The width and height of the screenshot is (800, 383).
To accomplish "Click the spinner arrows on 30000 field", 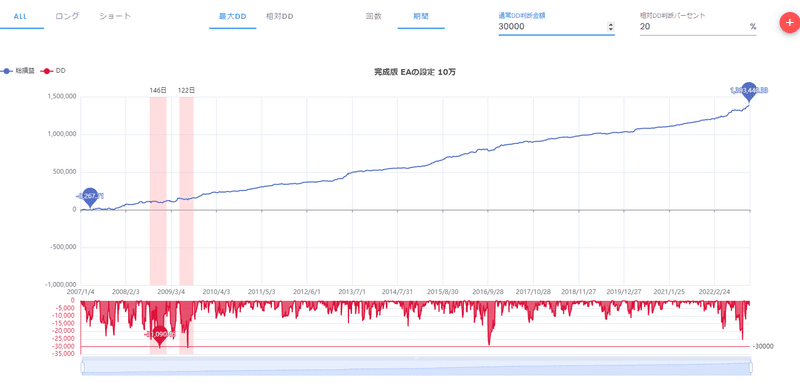I will [611, 28].
